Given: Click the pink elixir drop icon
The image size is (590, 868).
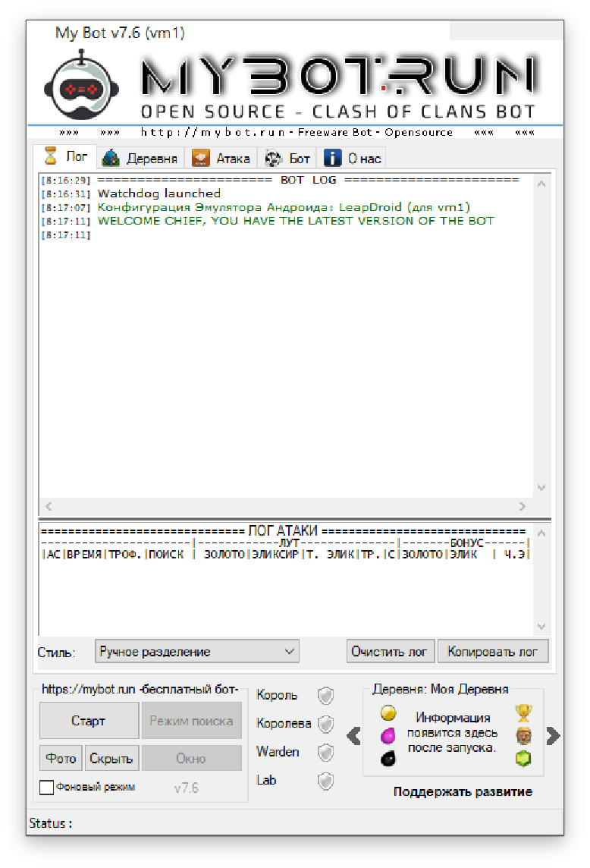Looking at the screenshot, I should [x=388, y=735].
